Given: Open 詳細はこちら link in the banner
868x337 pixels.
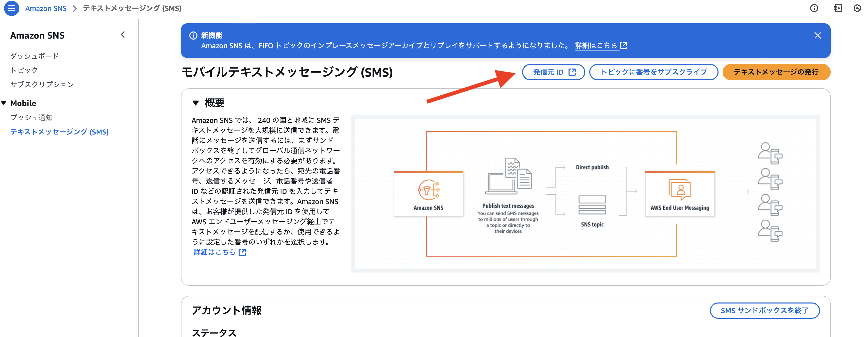Looking at the screenshot, I should (596, 45).
